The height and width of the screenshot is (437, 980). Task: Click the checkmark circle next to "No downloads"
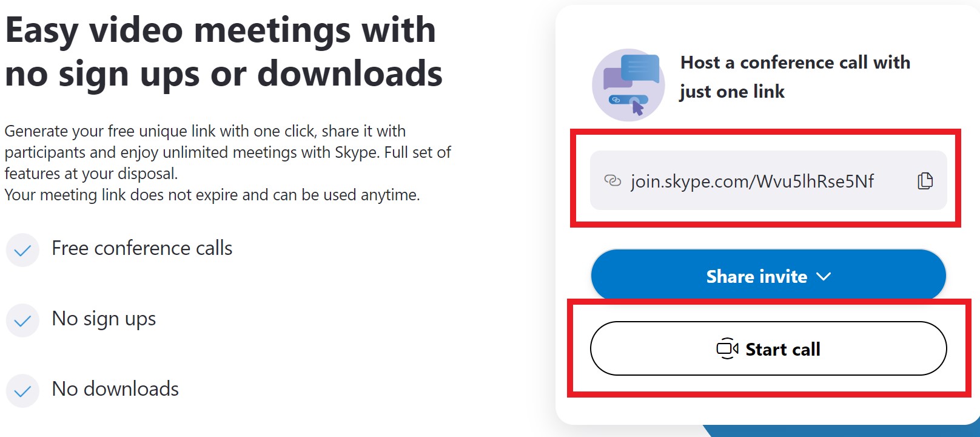[22, 391]
